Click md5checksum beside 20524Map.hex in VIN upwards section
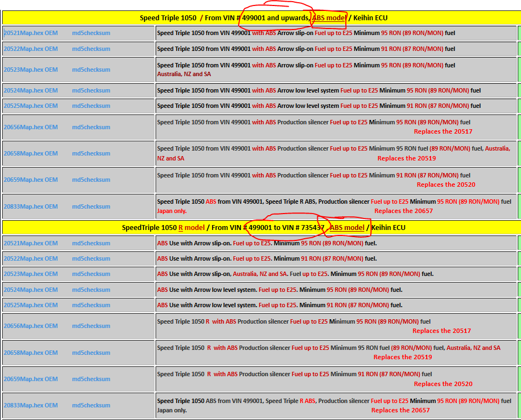521x420 pixels. pos(91,90)
